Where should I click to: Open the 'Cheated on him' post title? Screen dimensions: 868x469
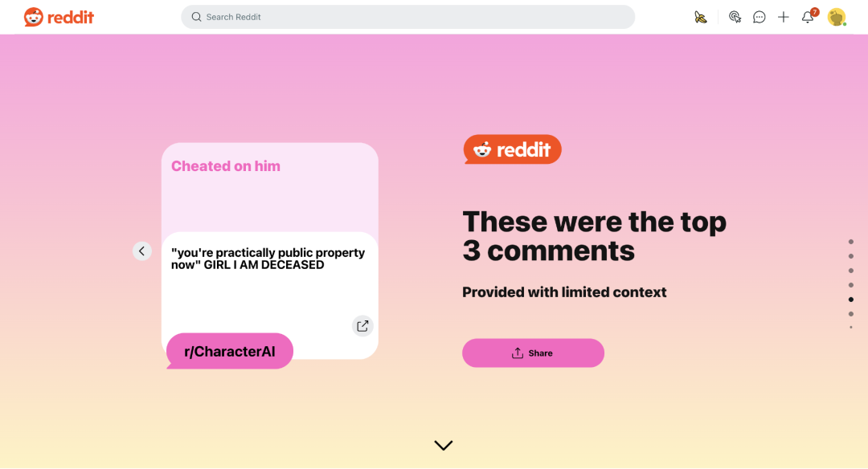pos(226,166)
